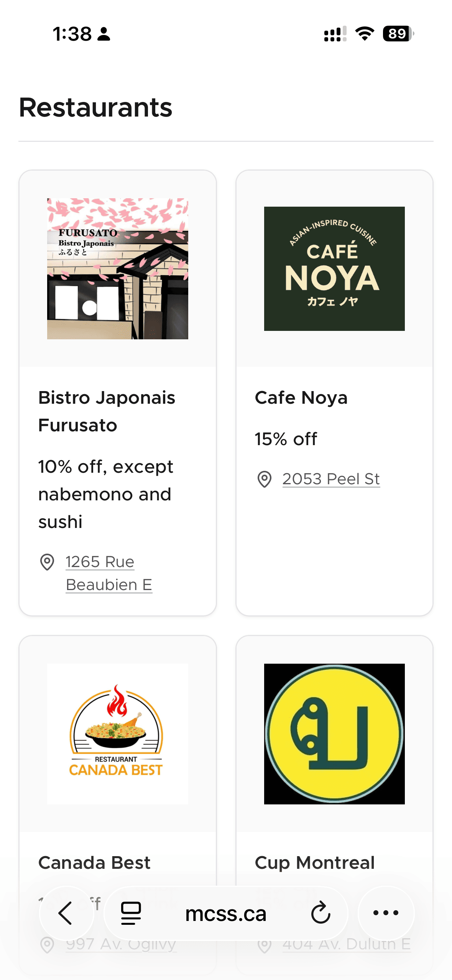Open the Café Noya logo image
The height and width of the screenshot is (980, 452).
[x=334, y=269]
